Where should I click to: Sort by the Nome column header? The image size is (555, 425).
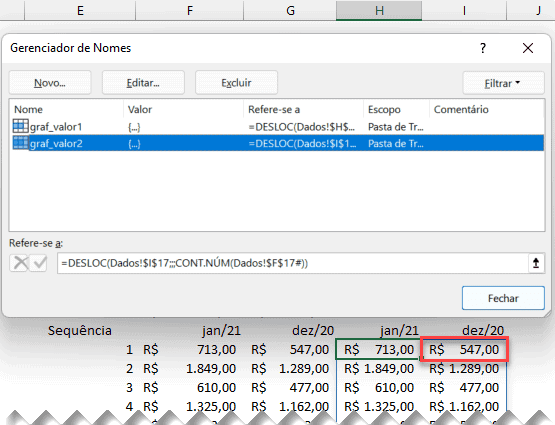tap(67, 109)
